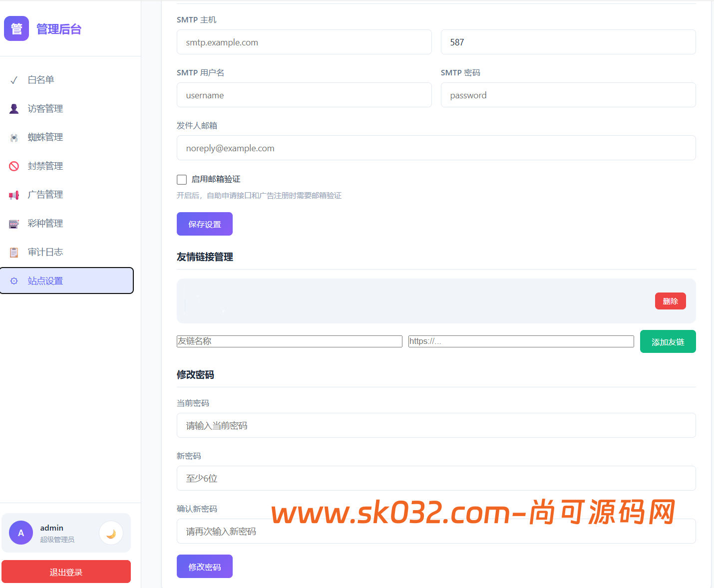Click the person icon beside 访客管理

coord(14,108)
